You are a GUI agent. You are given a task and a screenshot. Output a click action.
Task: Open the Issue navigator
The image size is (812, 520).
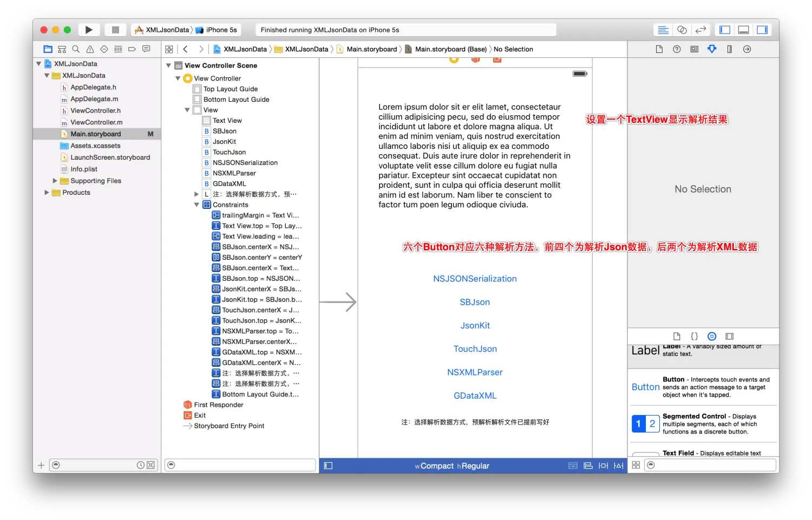(90, 49)
